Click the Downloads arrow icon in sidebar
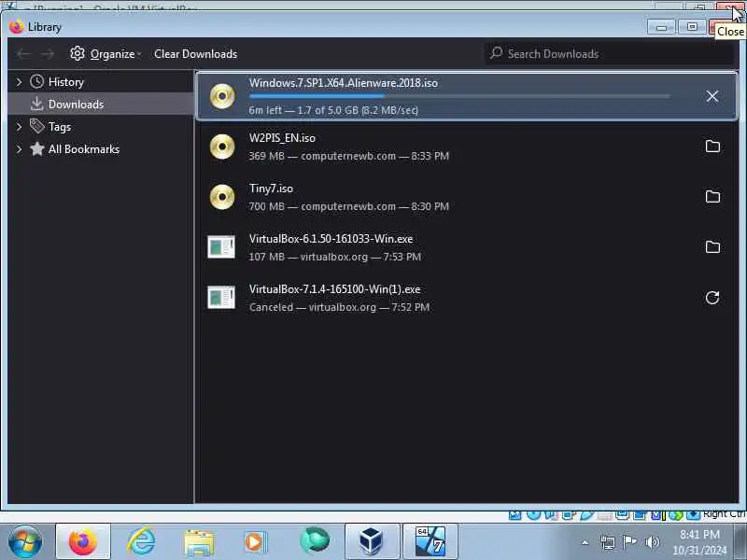The image size is (747, 560). point(36,104)
